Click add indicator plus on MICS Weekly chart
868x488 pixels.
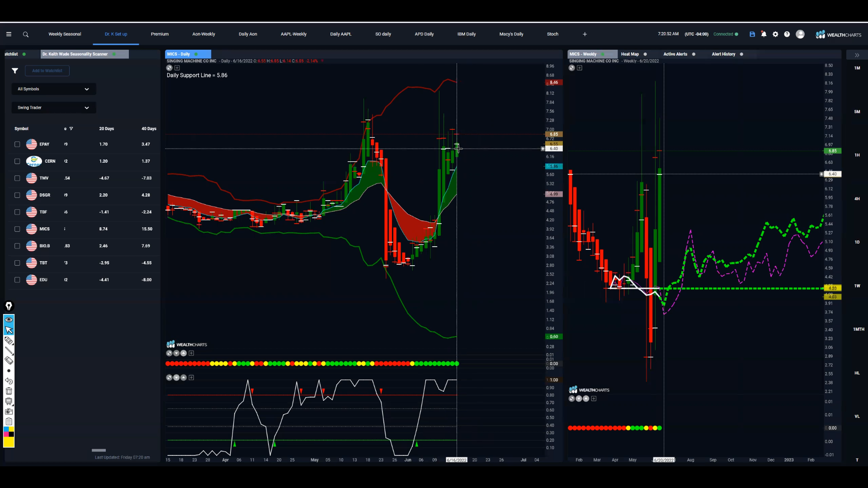[580, 68]
